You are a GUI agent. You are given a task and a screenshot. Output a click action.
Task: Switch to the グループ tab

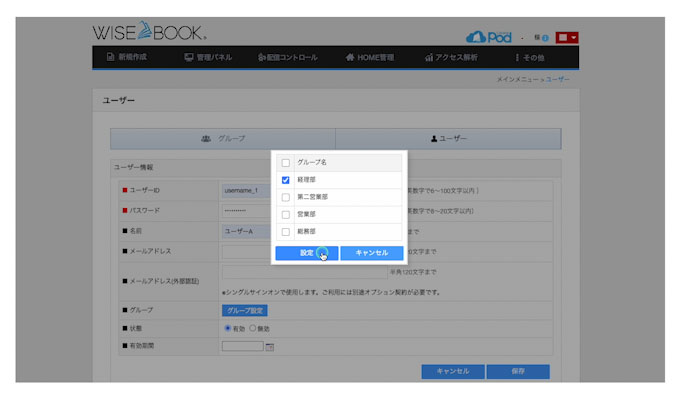coord(222,138)
